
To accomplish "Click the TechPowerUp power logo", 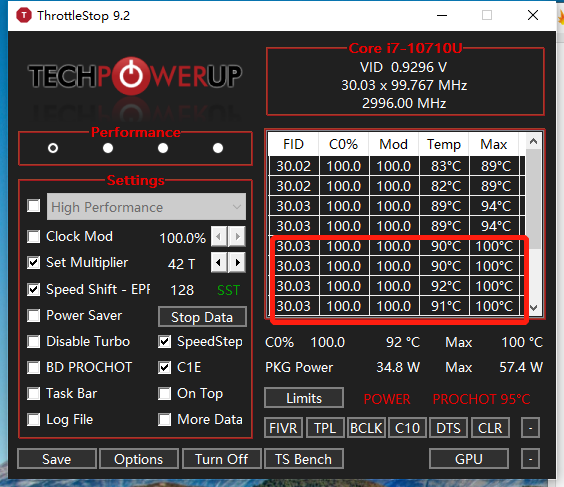I will 131,76.
